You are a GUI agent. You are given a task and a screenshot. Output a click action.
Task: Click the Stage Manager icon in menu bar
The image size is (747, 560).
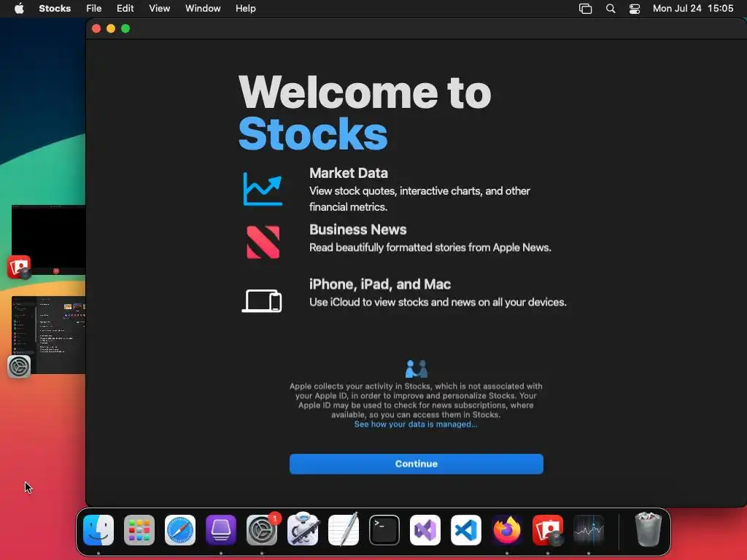coord(586,9)
